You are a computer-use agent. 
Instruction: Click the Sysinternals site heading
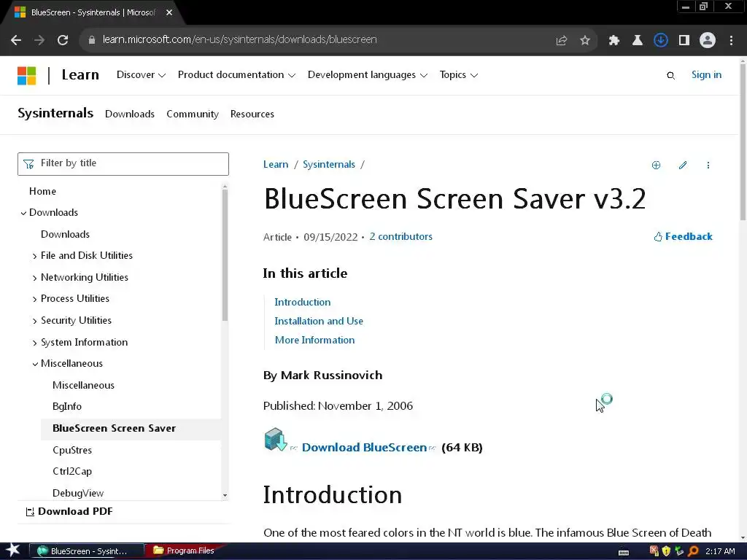[x=55, y=113]
